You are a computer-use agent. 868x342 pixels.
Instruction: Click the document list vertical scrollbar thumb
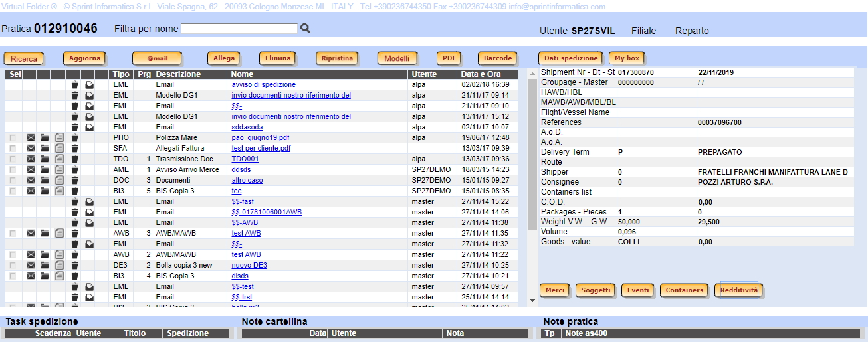[x=532, y=153]
